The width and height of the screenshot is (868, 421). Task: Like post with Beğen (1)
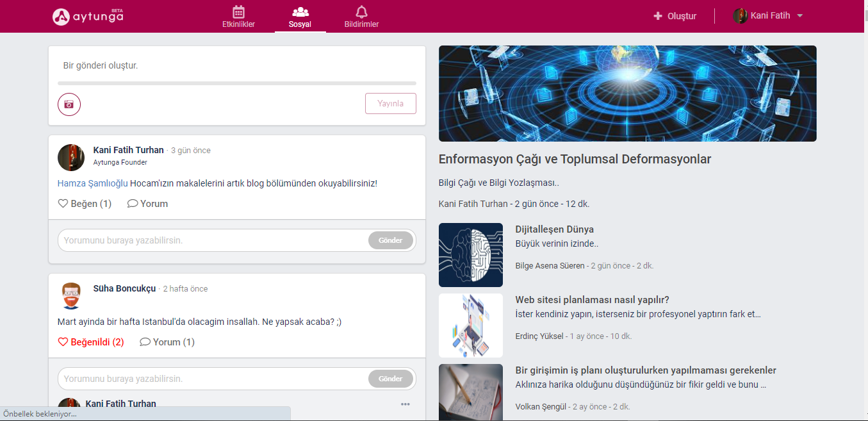[x=85, y=204]
